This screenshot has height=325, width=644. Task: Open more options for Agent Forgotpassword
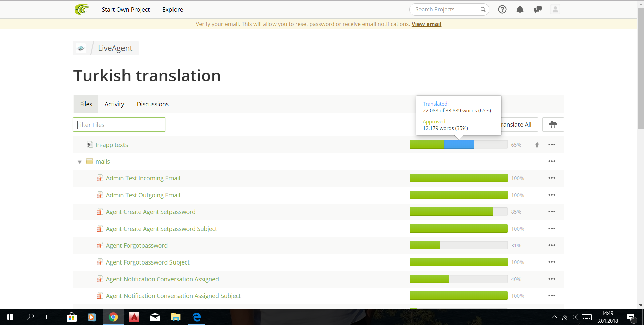coord(552,245)
